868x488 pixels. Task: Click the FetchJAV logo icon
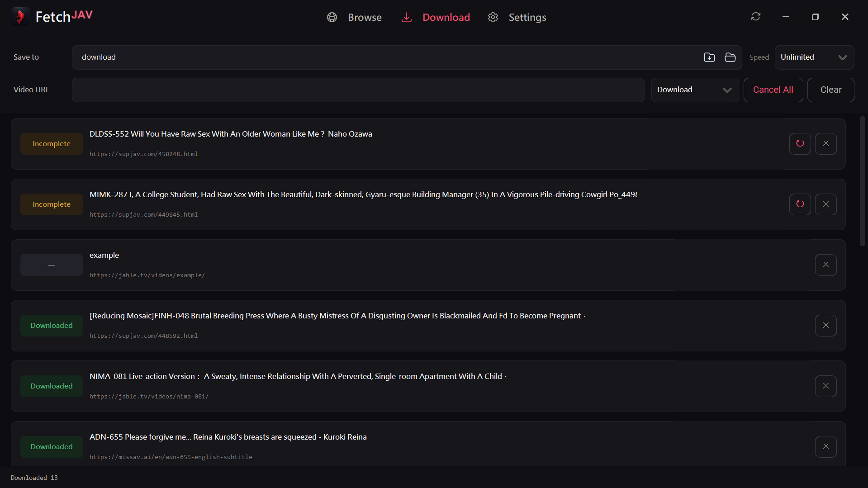(x=20, y=17)
